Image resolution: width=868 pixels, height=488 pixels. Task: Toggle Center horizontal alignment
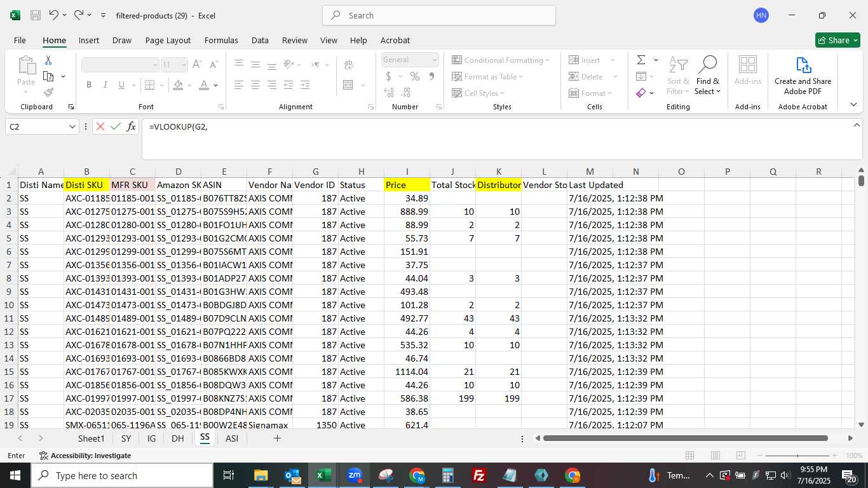pyautogui.click(x=255, y=85)
